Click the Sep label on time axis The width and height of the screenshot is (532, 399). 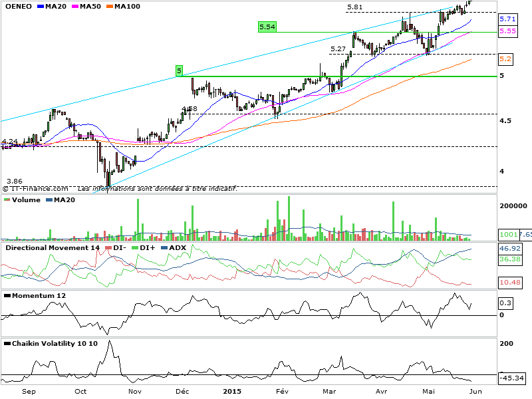click(x=29, y=391)
